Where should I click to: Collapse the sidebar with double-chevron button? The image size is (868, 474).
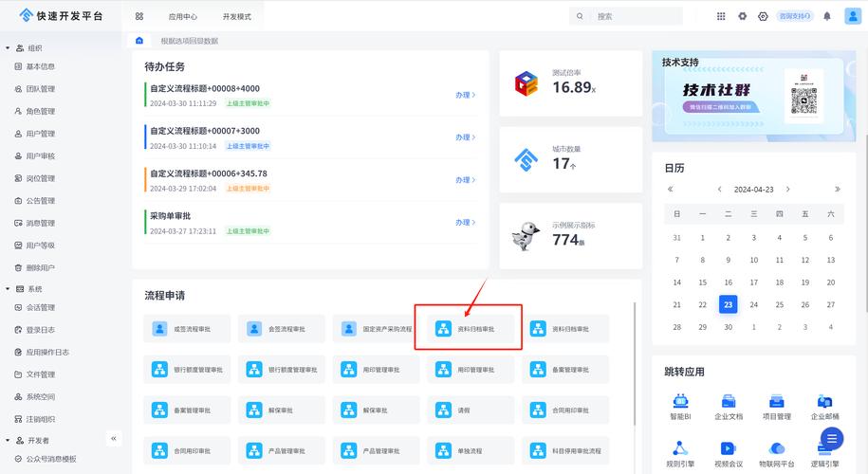[115, 438]
